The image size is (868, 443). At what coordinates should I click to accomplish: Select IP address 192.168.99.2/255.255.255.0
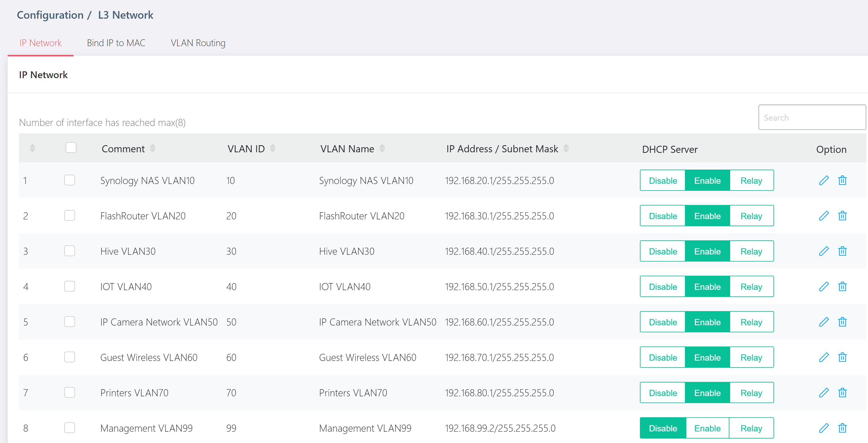pos(500,428)
